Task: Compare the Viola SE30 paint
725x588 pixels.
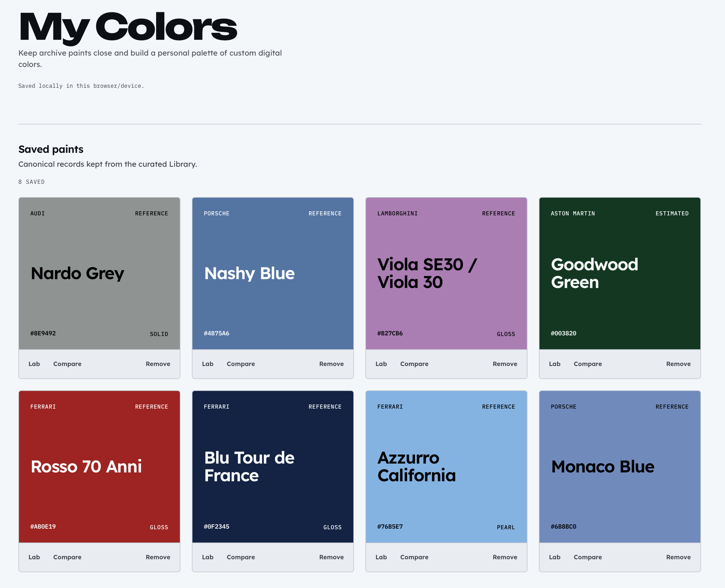Action: point(414,364)
